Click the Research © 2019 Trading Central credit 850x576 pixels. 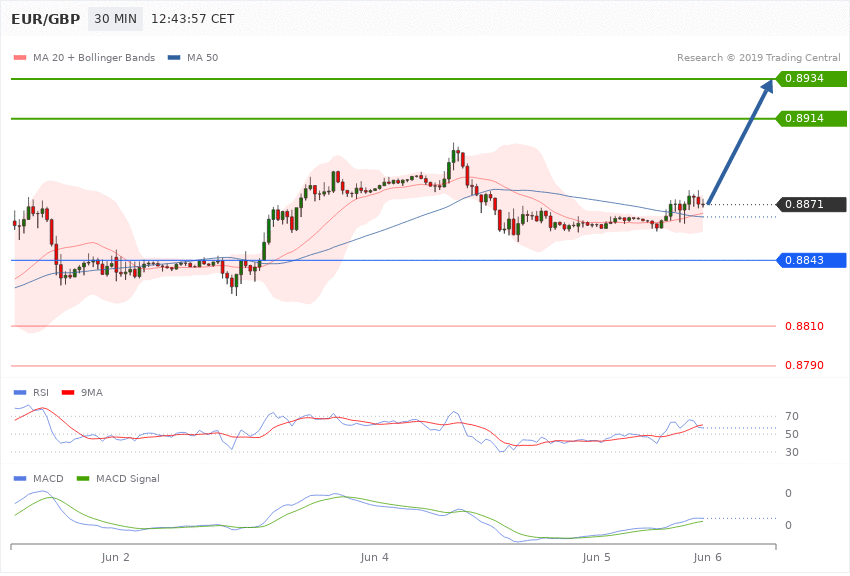[x=758, y=57]
